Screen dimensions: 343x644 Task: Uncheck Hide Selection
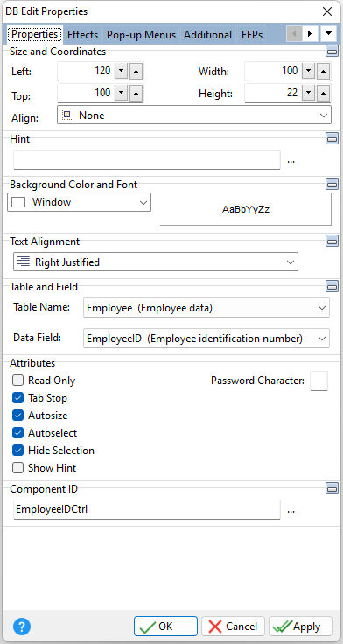[17, 451]
